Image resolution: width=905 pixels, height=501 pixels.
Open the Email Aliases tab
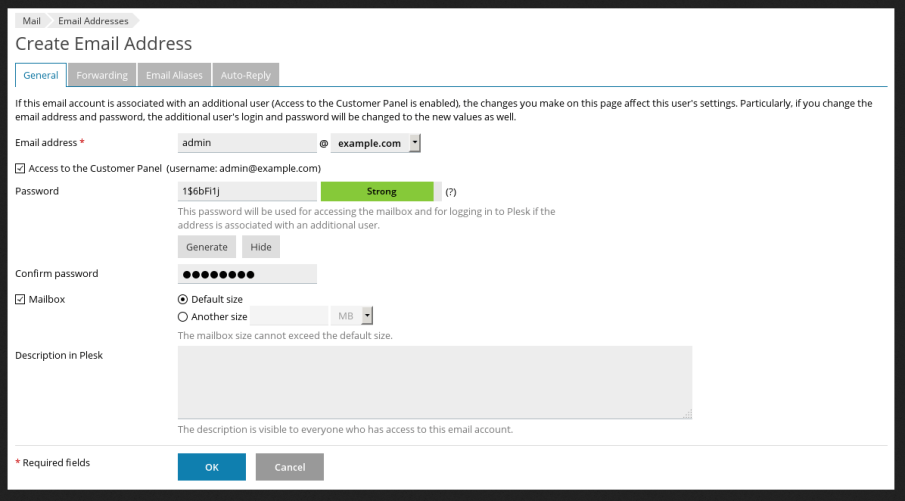click(174, 75)
